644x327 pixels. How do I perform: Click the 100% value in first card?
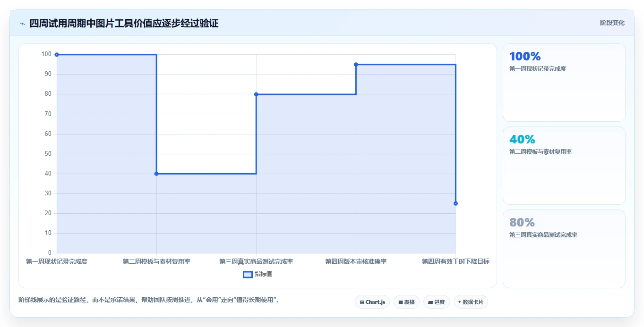click(525, 57)
